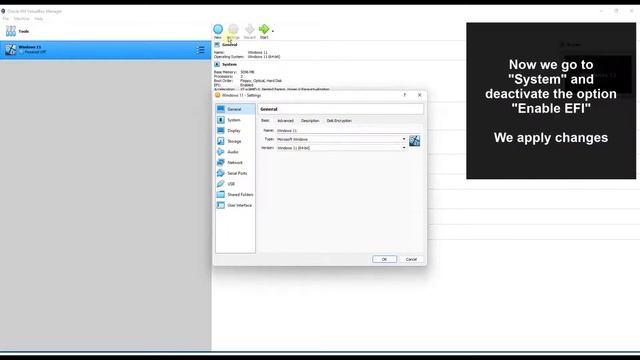This screenshot has height=360, width=640.
Task: Open USB category in Settings dialog
Action: point(235,184)
